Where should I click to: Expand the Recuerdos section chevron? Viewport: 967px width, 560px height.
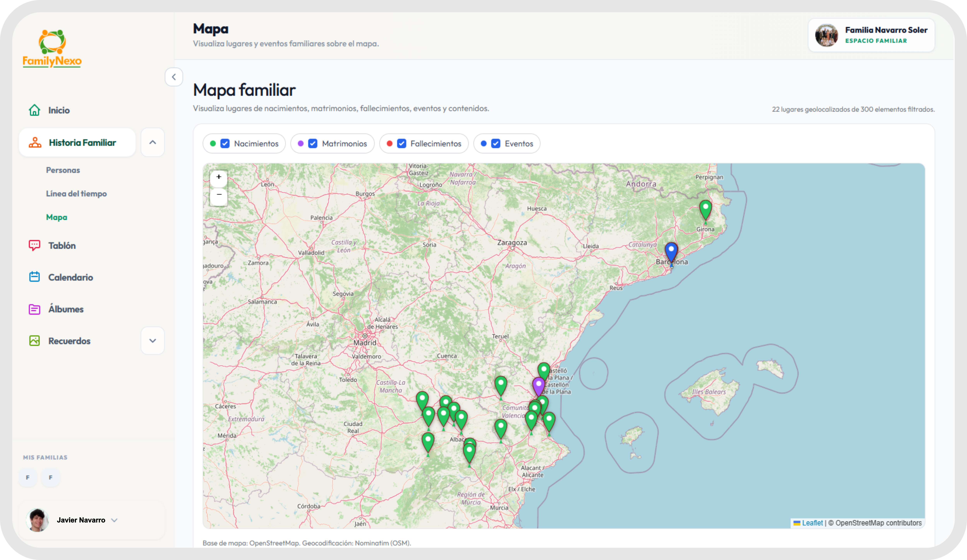tap(153, 341)
